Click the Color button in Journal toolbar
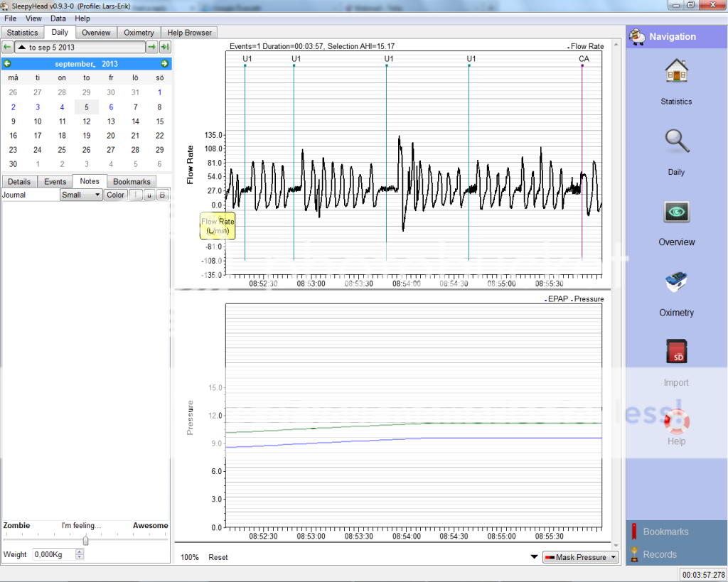728x582 pixels. pyautogui.click(x=115, y=195)
